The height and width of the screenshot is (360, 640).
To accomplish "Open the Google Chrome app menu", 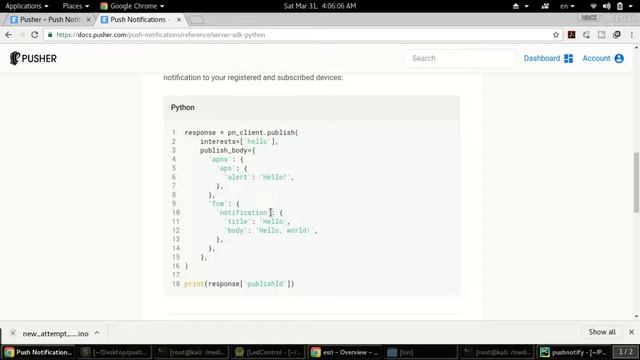I will pyautogui.click(x=132, y=6).
